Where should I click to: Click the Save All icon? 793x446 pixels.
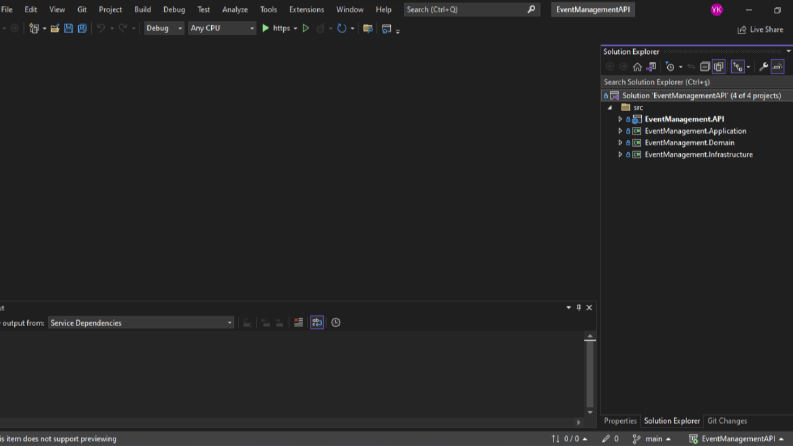82,28
